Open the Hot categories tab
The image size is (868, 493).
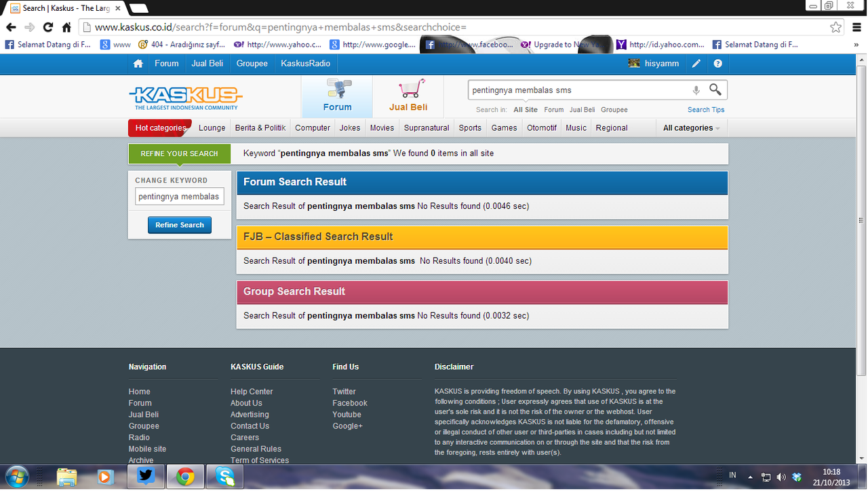point(160,127)
